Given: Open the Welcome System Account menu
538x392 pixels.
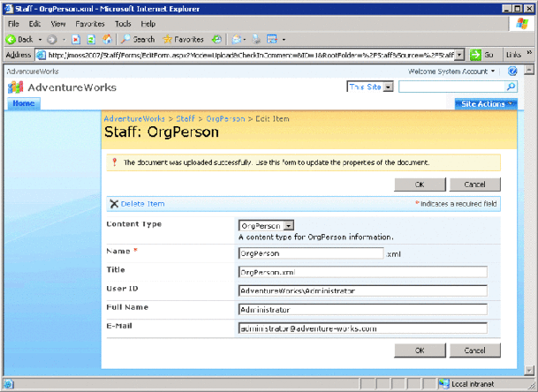Looking at the screenshot, I should click(451, 72).
